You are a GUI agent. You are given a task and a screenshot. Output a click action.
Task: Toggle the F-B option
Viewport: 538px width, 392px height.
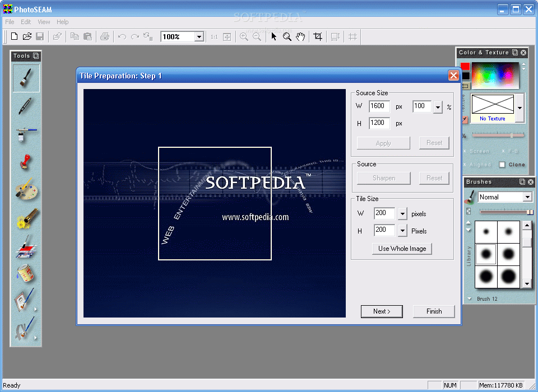510,151
